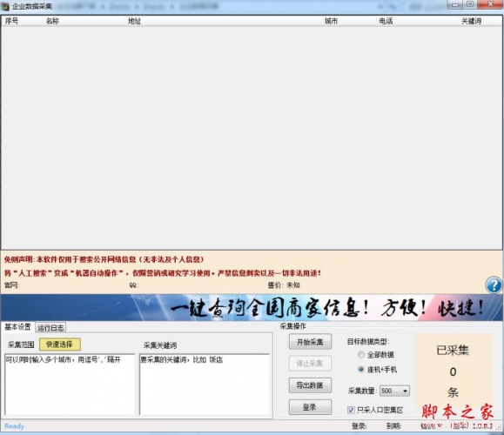Click the 采集范围 label
This screenshot has width=504, height=435.
(x=21, y=345)
